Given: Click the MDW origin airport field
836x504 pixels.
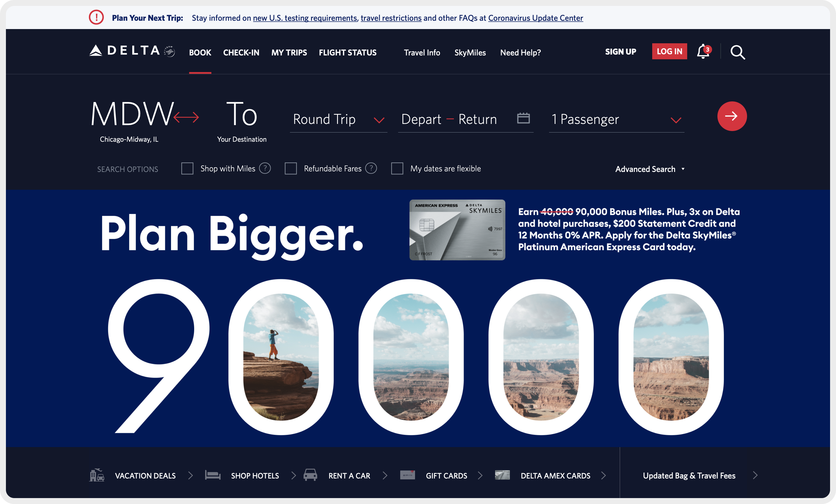Looking at the screenshot, I should pos(132,122).
